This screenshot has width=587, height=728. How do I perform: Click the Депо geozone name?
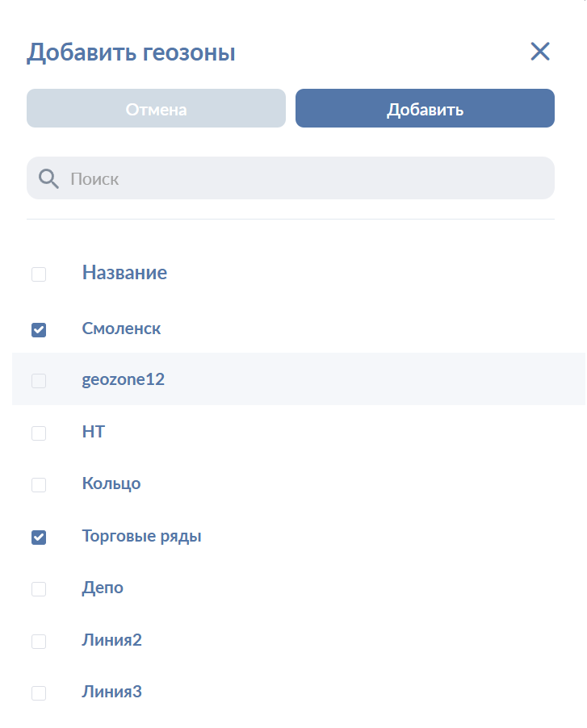click(x=103, y=588)
